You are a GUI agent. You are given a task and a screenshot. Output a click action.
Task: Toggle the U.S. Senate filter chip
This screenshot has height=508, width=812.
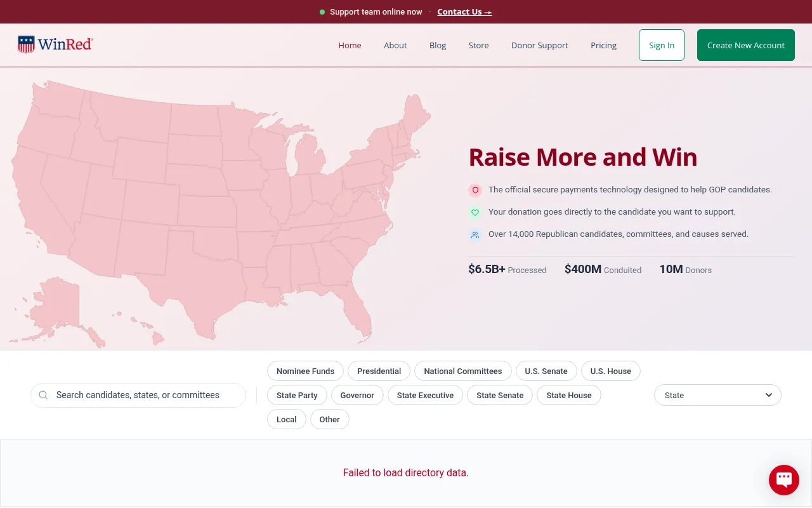[x=546, y=371]
